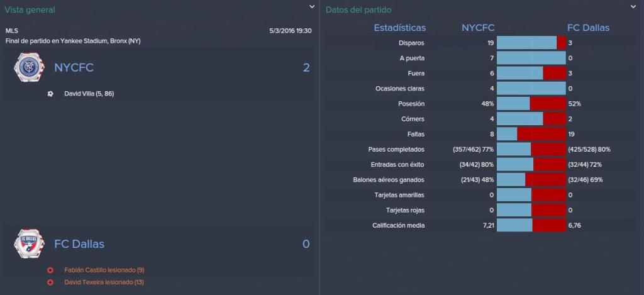Click the FC Dallas club crest badge
This screenshot has width=644, height=295.
pos(29,243)
